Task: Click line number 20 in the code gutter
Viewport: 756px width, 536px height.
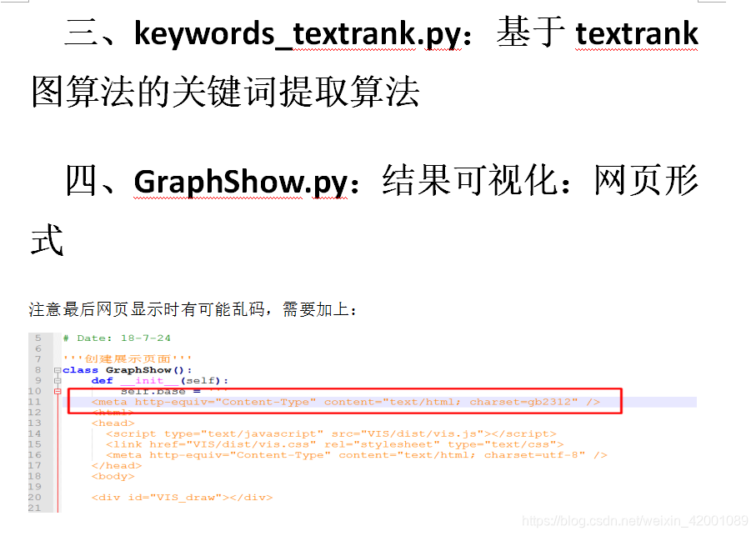Action: coord(35,498)
